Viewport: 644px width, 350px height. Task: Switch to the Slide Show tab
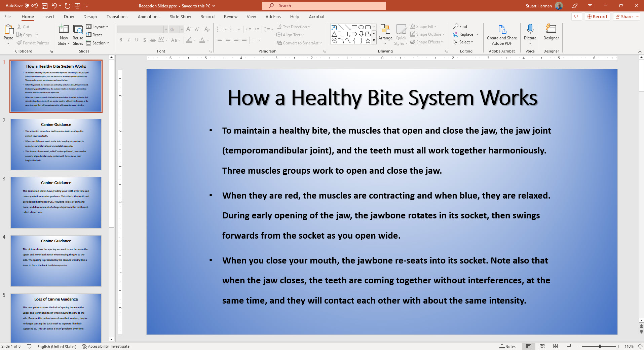tap(180, 16)
